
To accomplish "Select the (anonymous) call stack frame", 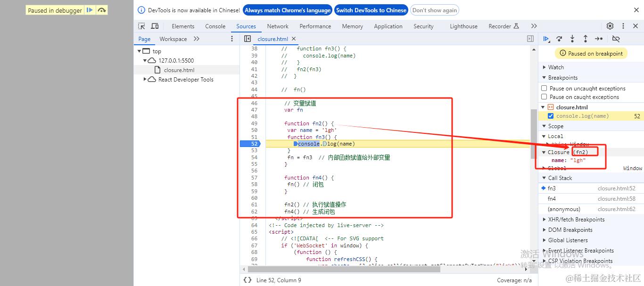I will (591, 209).
